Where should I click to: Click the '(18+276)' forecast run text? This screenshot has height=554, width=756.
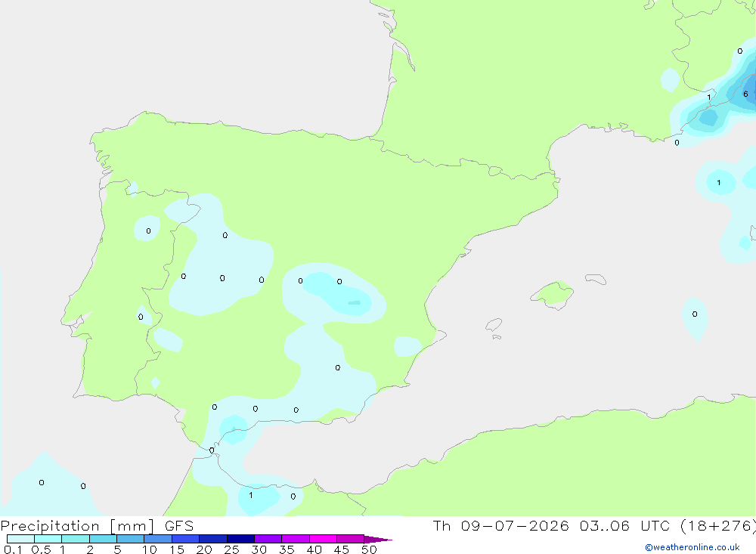click(x=718, y=526)
